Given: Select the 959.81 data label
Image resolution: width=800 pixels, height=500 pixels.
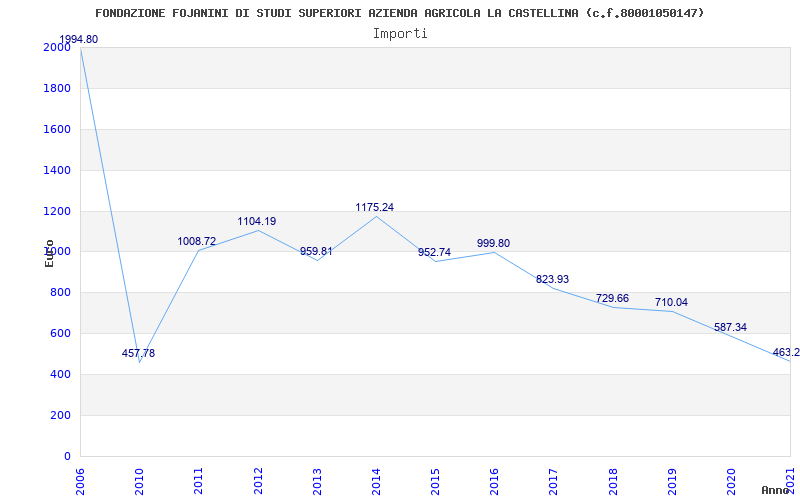Looking at the screenshot, I should (316, 251).
